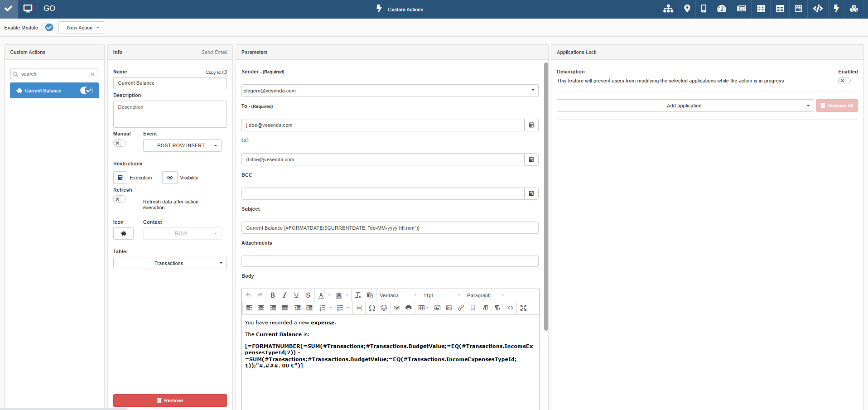This screenshot has height=410, width=868.
Task: Open source code view of the body
Action: [511, 308]
